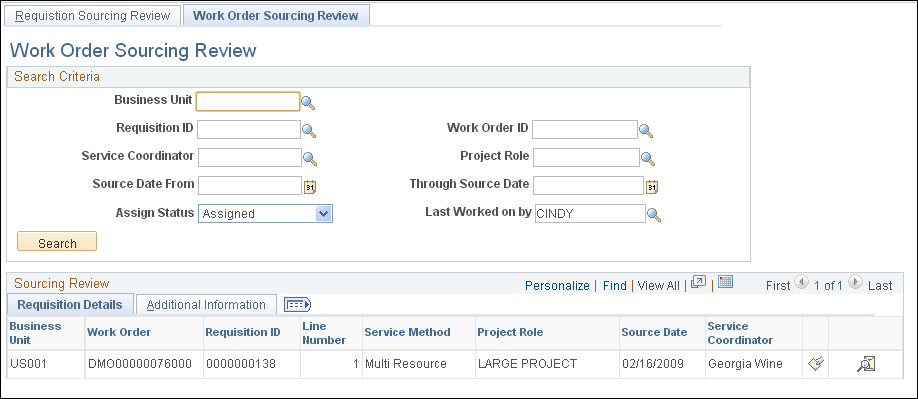Click the '1 of 1' row counter

(x=828, y=286)
